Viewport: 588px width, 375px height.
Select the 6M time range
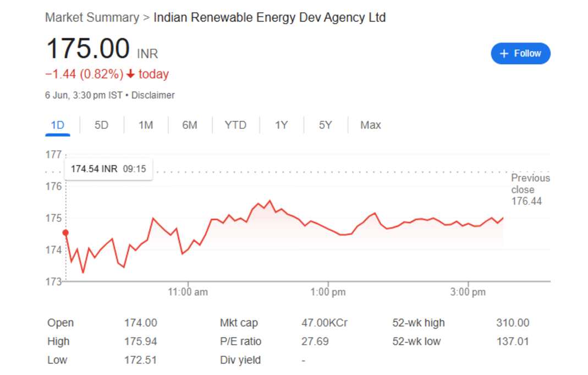pos(190,125)
